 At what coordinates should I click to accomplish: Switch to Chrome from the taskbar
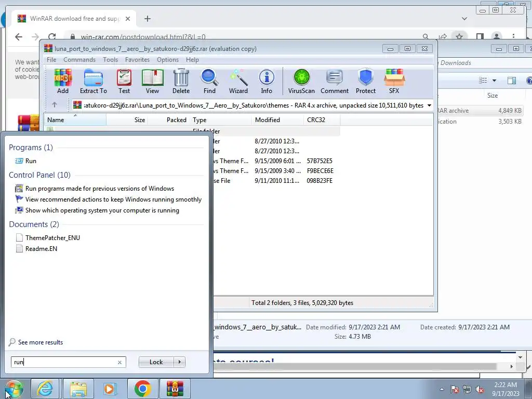(x=142, y=389)
